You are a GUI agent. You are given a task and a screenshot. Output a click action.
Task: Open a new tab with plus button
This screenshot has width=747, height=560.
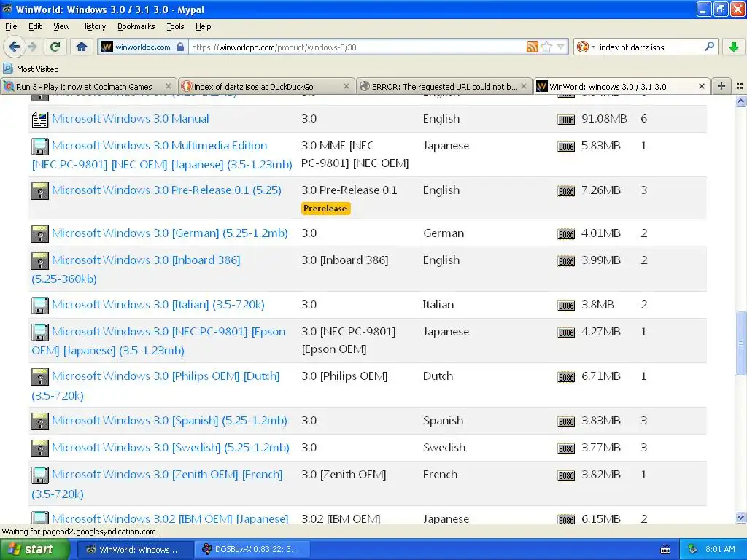(x=721, y=86)
